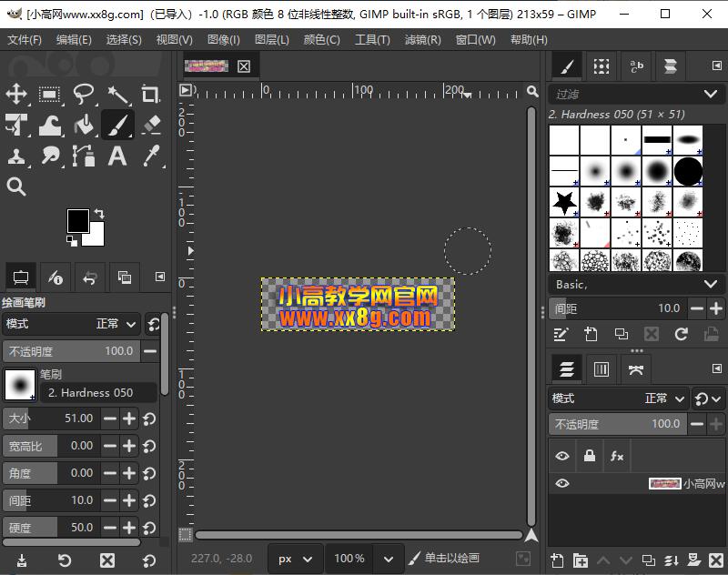
Task: Switch to the Channels tab
Action: tap(602, 369)
